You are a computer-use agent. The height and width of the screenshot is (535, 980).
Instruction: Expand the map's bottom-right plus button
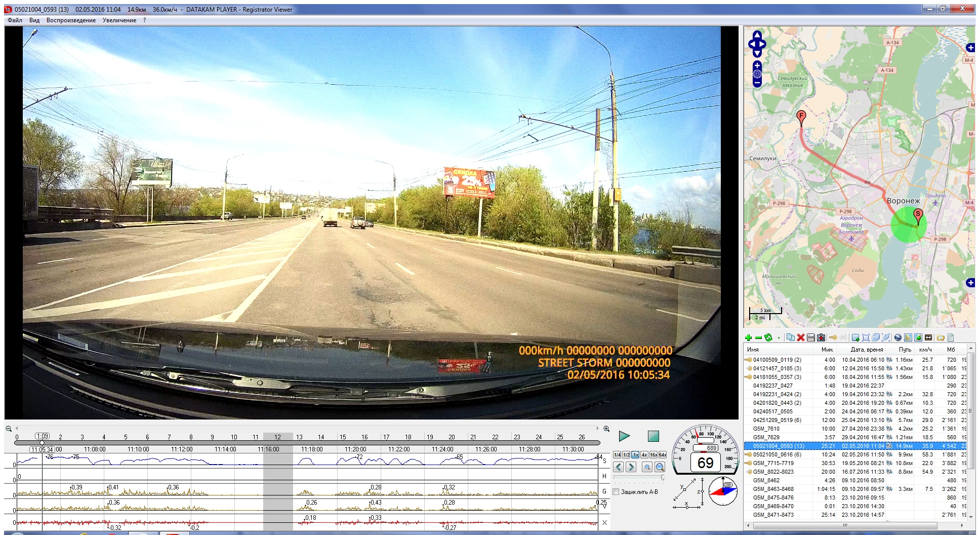click(970, 283)
